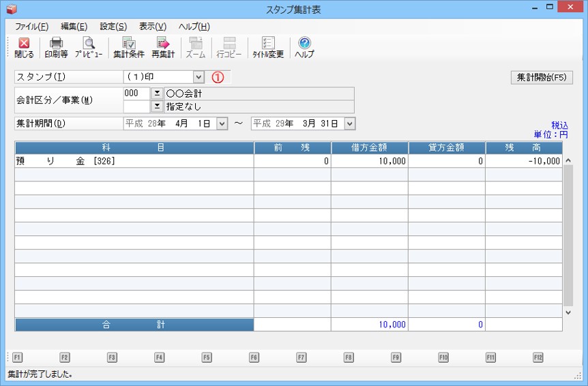Open the 表示(V) menu
The height and width of the screenshot is (386, 588).
(152, 27)
